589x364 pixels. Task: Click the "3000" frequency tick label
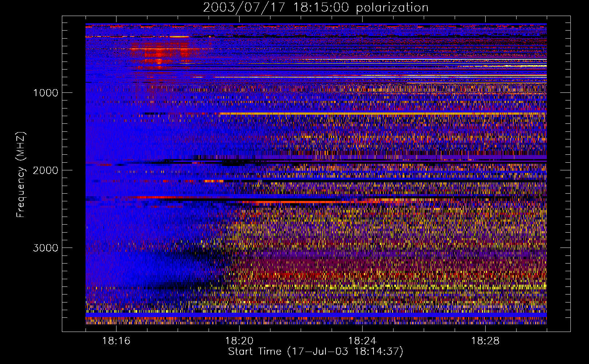point(46,248)
